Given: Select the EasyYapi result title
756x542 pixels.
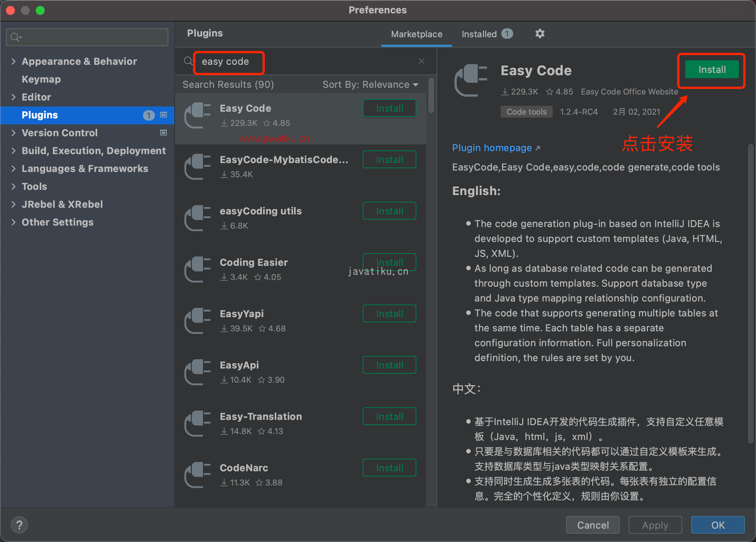Looking at the screenshot, I should coord(242,314).
